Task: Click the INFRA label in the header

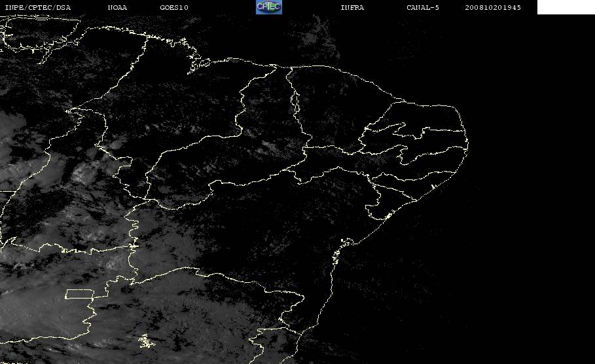Action: click(x=352, y=8)
